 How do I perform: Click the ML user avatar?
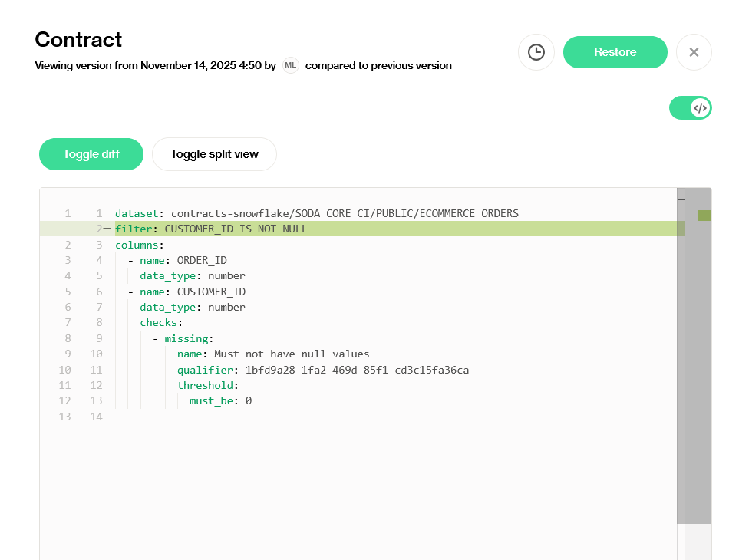[x=290, y=65]
